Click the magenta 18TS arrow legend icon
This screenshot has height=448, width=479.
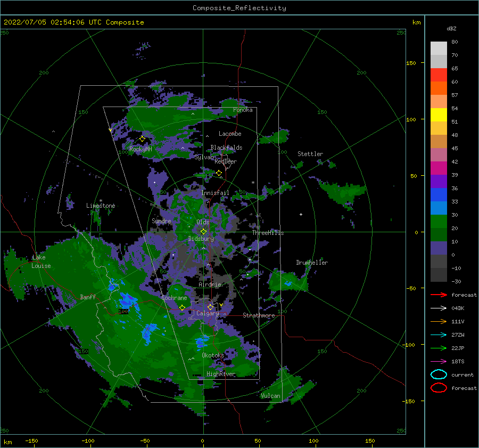pos(439,362)
